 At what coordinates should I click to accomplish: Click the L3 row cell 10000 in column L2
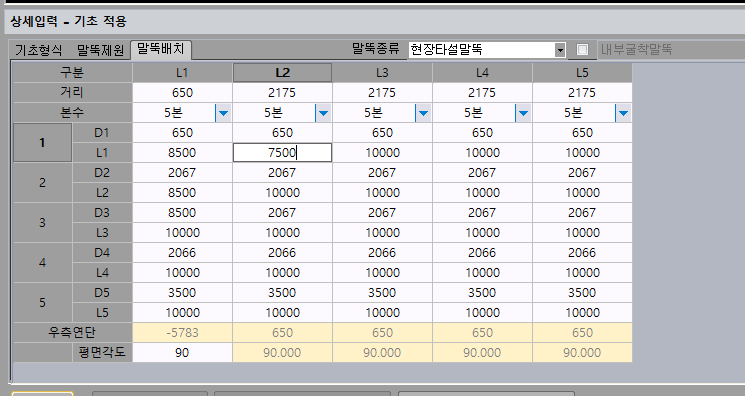pyautogui.click(x=282, y=232)
